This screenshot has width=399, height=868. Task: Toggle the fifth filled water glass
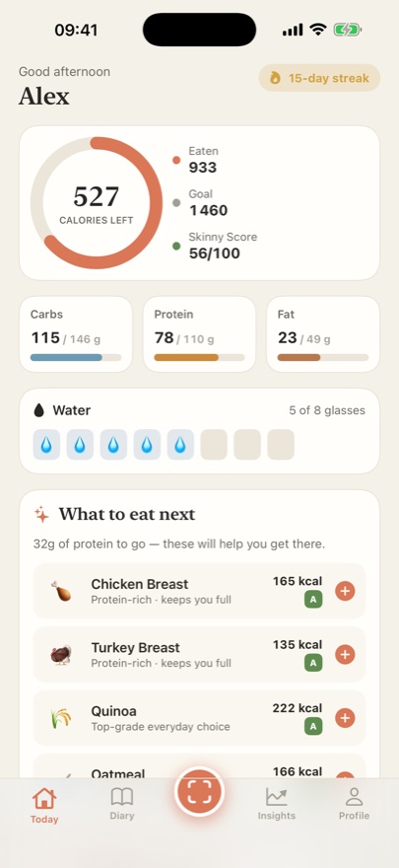point(180,445)
